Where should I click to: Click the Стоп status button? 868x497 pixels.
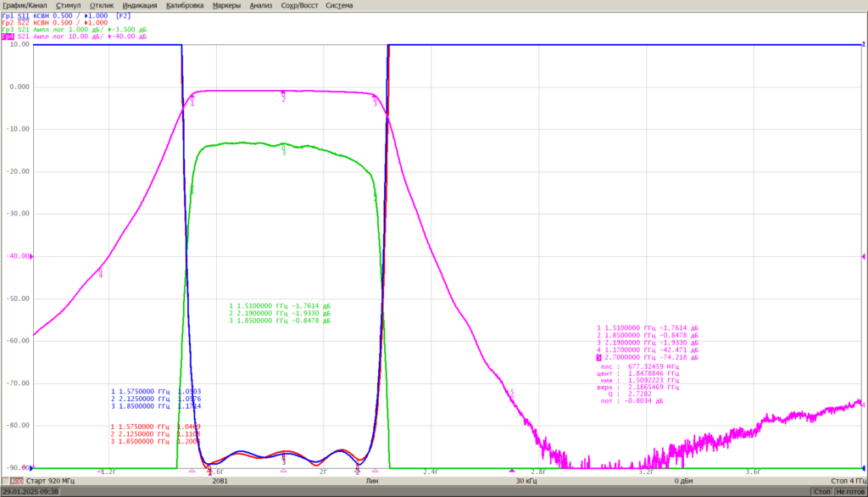(x=822, y=491)
